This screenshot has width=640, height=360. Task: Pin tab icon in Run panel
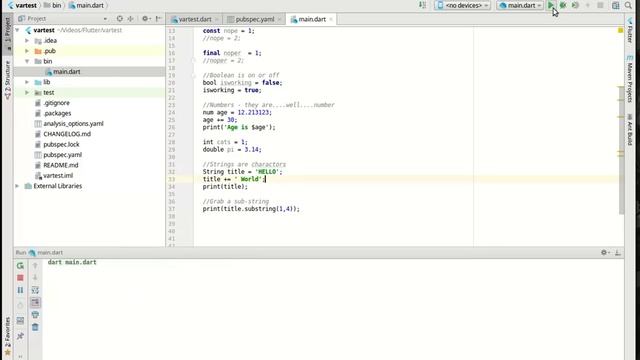(20, 336)
